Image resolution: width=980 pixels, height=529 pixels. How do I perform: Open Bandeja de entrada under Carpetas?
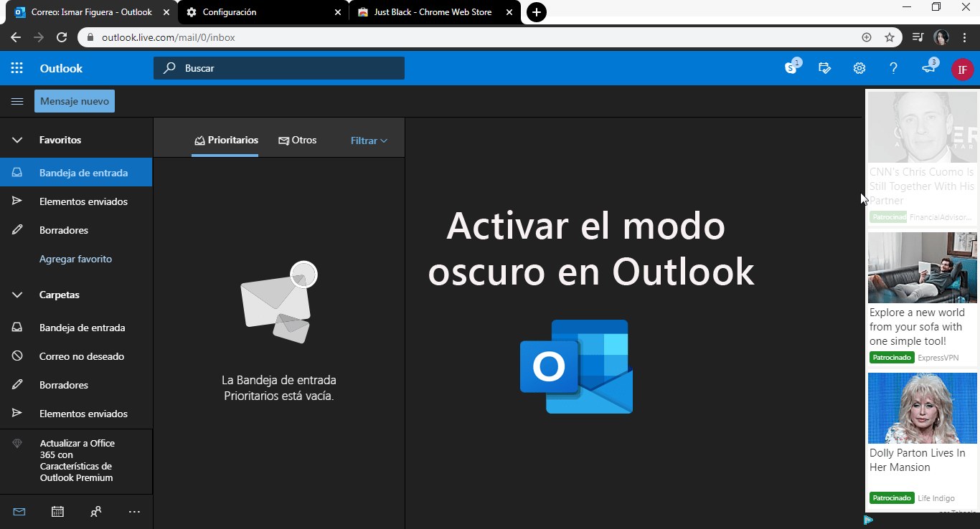click(x=76, y=328)
